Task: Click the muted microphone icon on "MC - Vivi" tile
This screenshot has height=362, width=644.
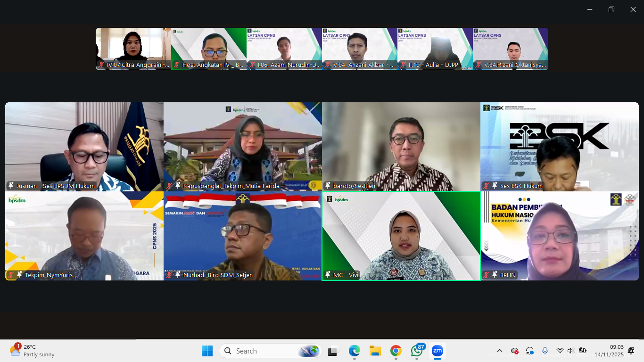Action: click(328, 275)
